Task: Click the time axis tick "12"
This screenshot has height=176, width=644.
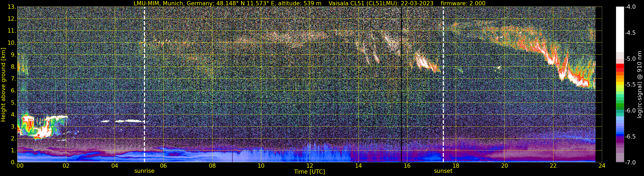Action: point(310,166)
